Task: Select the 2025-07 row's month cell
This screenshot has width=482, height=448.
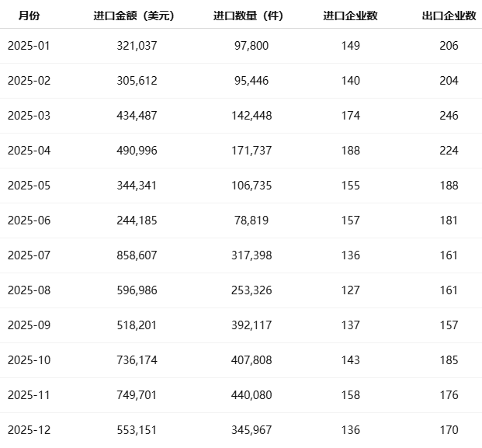Action: (x=29, y=255)
